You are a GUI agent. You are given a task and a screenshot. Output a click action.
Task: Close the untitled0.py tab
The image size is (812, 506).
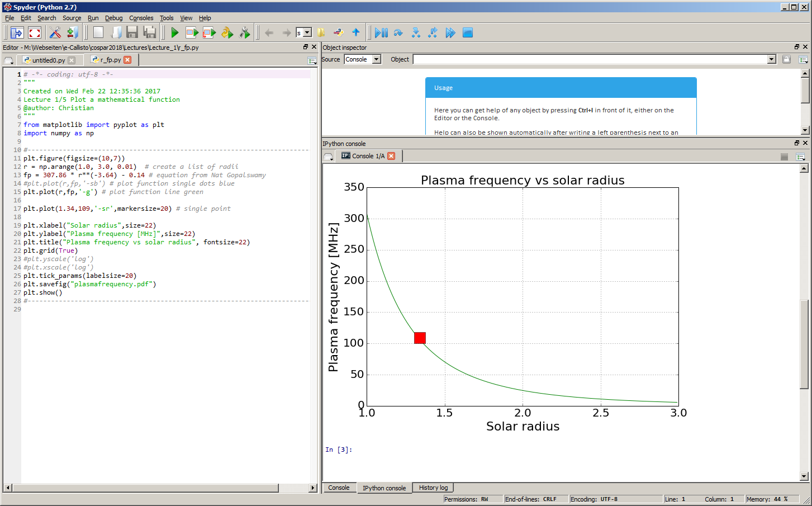click(x=72, y=60)
